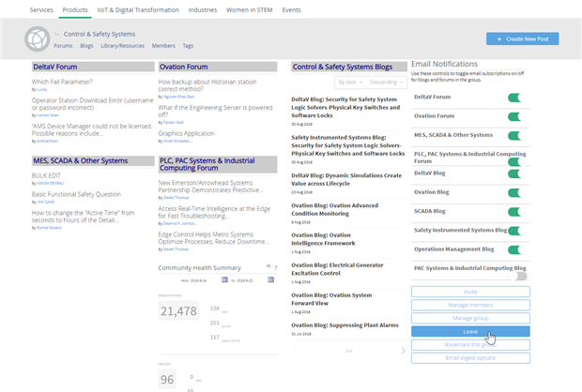Toggle SCADA Blog email notifications
The height and width of the screenshot is (392, 582).
[x=514, y=212]
